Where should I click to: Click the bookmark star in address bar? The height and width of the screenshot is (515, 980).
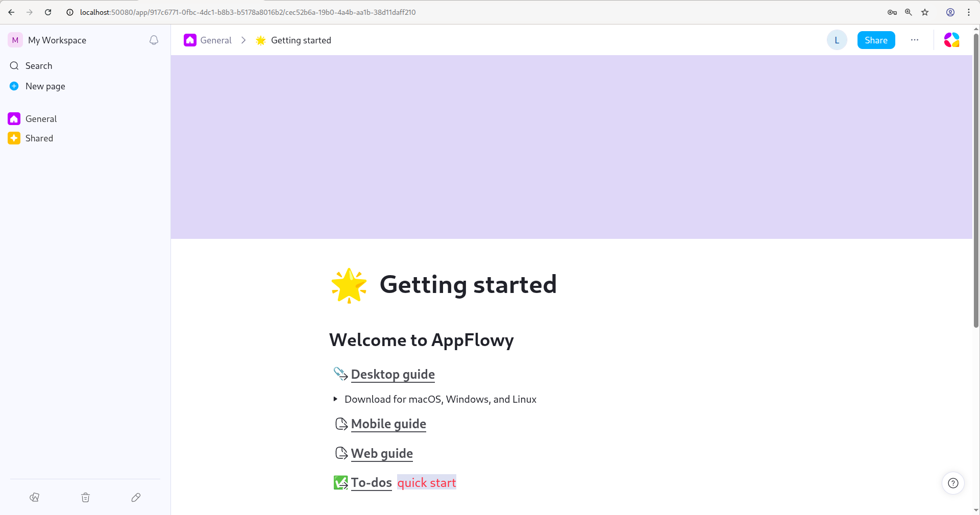point(925,12)
